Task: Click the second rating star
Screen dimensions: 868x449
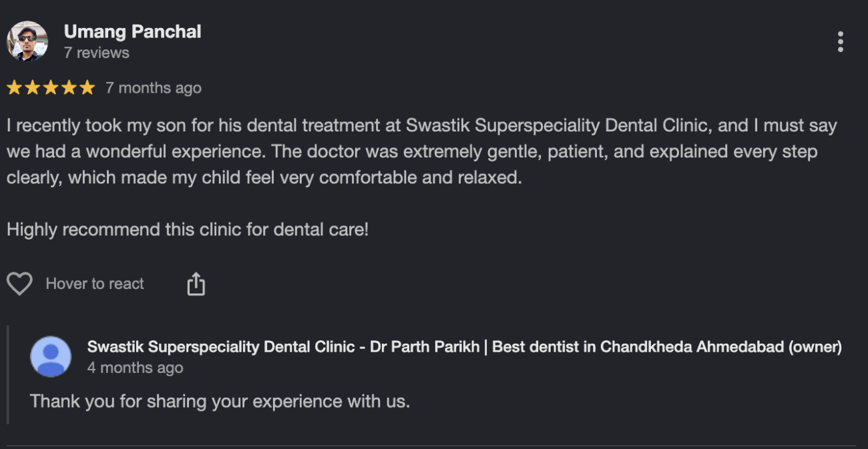Action: pos(33,88)
